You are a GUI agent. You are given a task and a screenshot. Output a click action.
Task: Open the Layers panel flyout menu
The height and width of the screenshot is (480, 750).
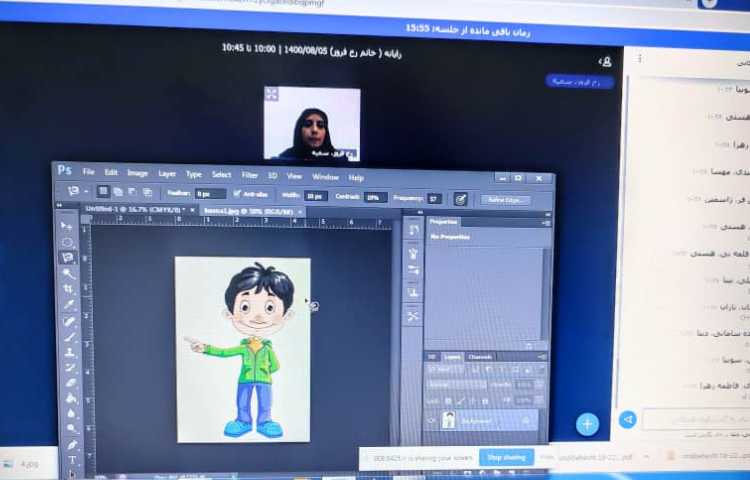(x=542, y=357)
